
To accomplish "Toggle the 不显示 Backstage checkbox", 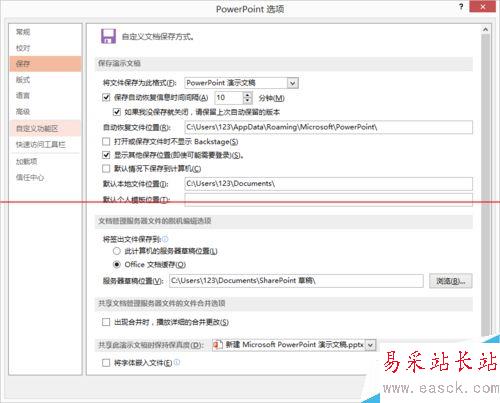I will 106,142.
